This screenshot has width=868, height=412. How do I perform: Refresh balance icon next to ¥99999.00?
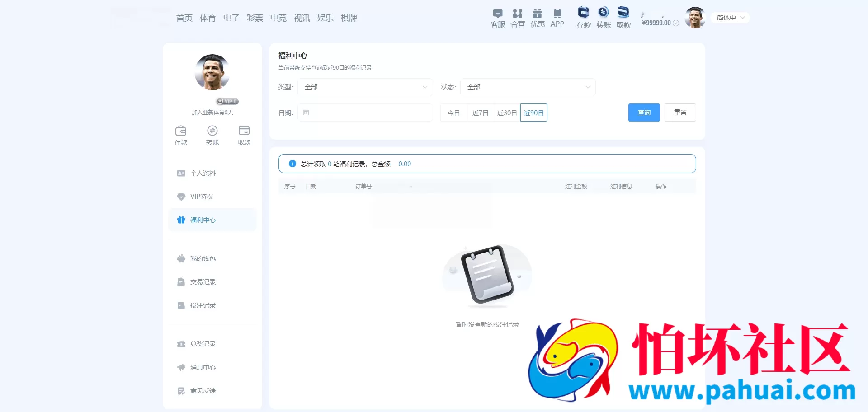(x=676, y=23)
